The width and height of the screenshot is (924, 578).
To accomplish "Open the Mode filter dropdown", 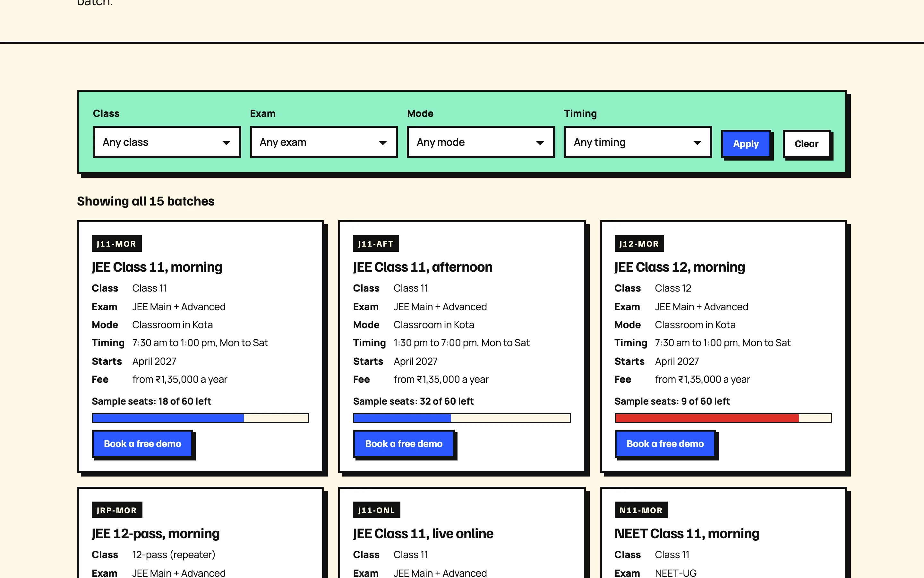I will click(x=481, y=142).
